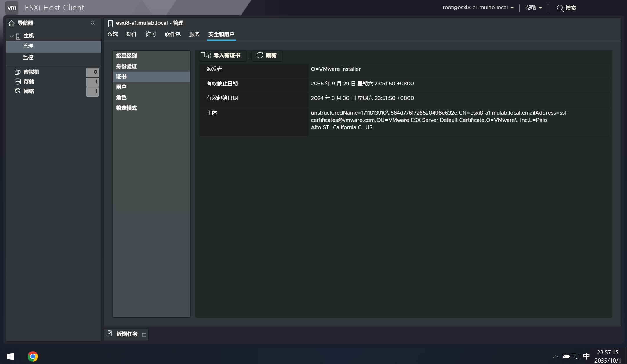This screenshot has width=627, height=364.
Task: Click the 有效起始日期 row label
Action: [x=222, y=98]
